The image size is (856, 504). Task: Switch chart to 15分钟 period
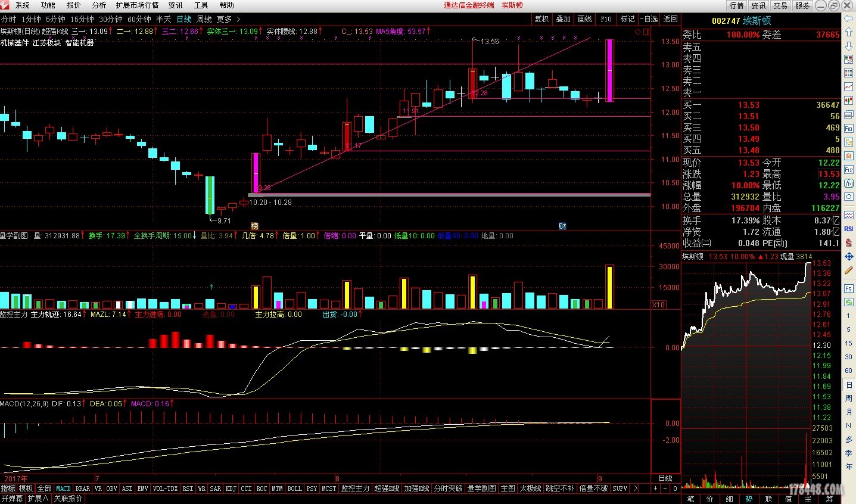pos(82,19)
